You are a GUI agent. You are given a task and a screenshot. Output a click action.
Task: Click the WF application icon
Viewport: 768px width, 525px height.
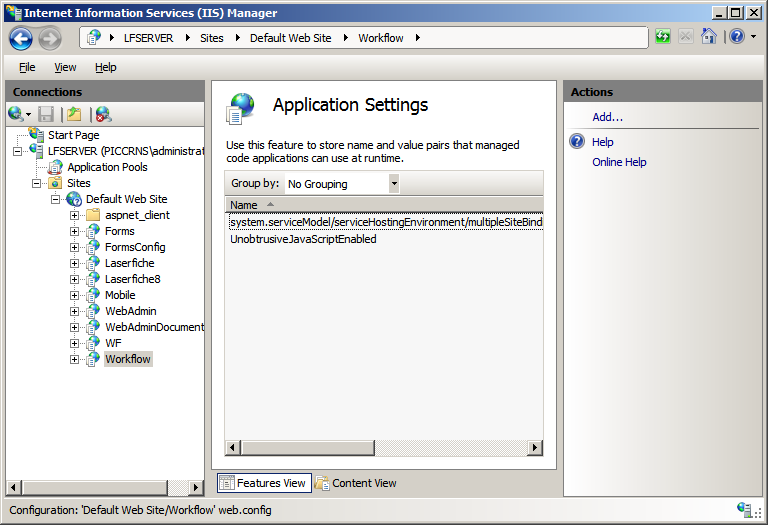tap(93, 343)
